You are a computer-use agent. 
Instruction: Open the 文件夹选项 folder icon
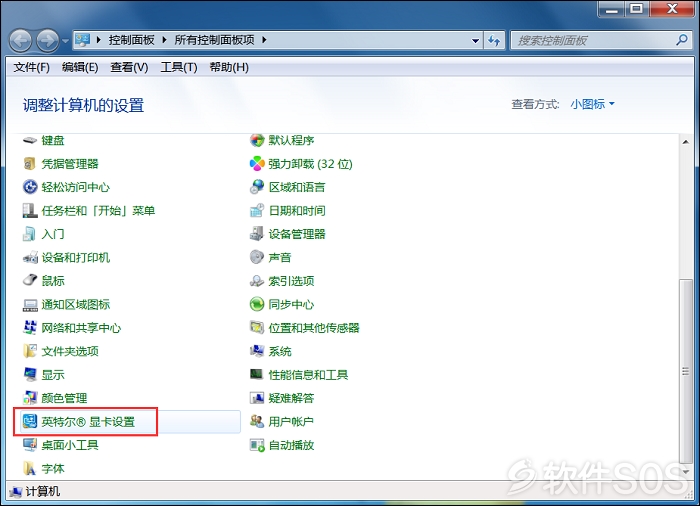pos(30,351)
